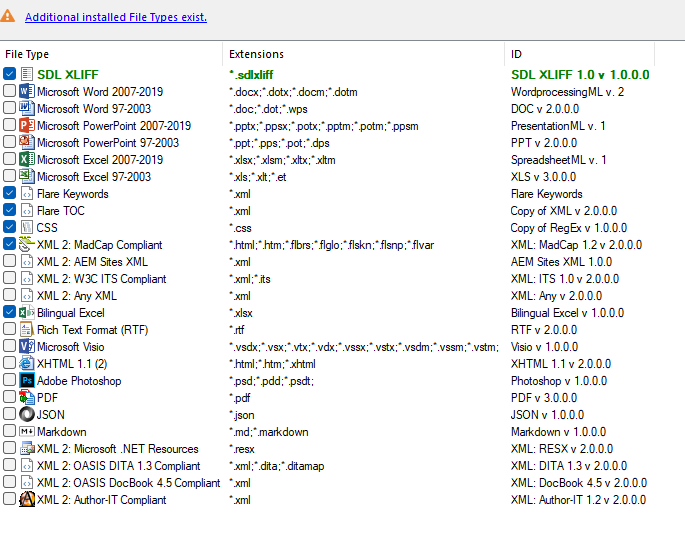Click the '*.resx' extension cell
This screenshot has width=685, height=544.
tap(242, 449)
